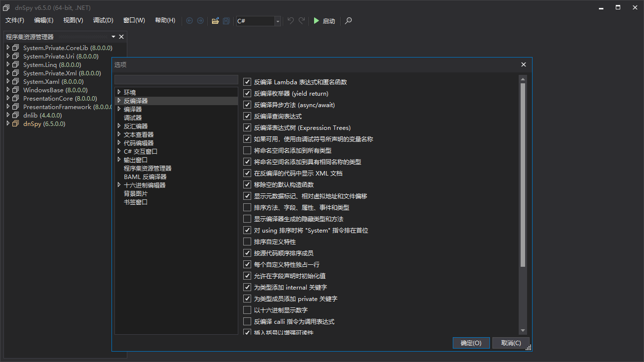This screenshot has width=644, height=362.
Task: Expand the System.Linq assembly node
Action: pyautogui.click(x=8, y=64)
